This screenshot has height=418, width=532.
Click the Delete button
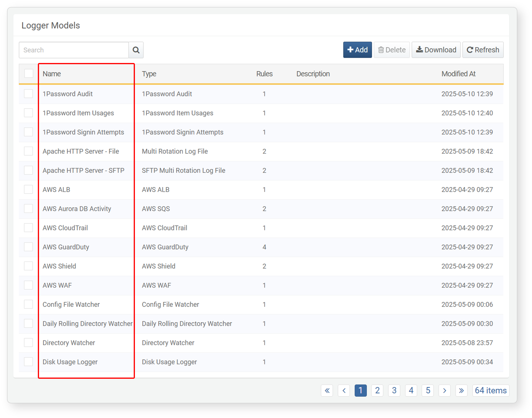tap(392, 50)
